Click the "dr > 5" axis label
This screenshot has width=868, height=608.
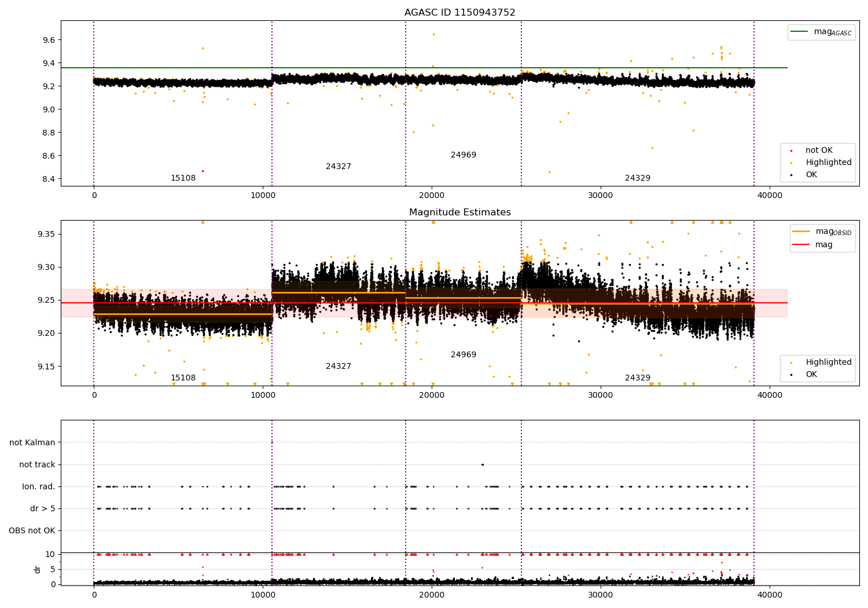coord(43,508)
